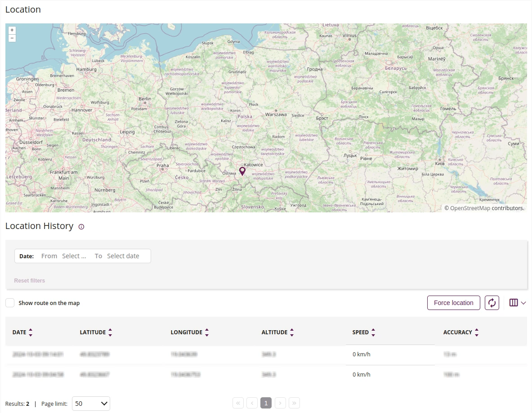
Task: Select second row 0 km/h speed cell
Action: (x=390, y=375)
